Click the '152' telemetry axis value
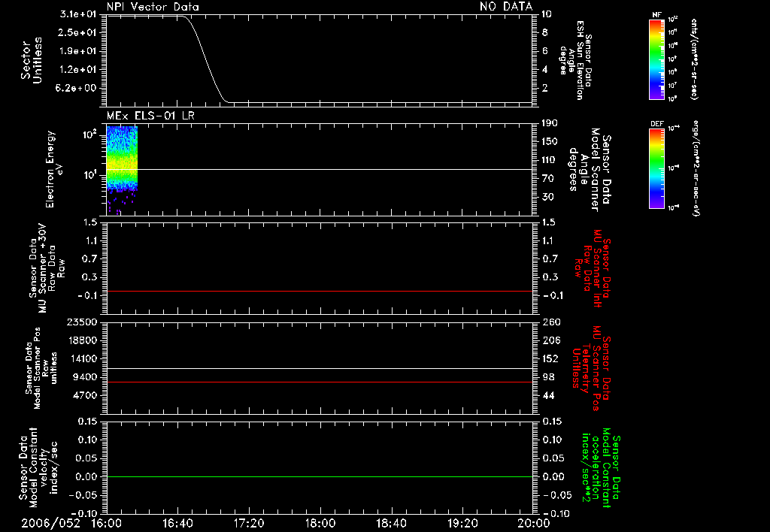770x532 pixels. click(551, 358)
